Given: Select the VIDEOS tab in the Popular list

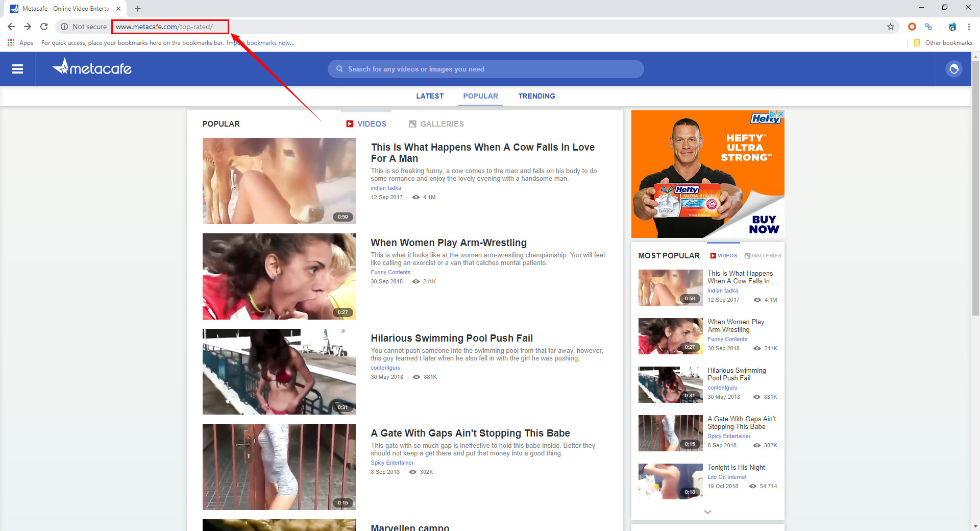Looking at the screenshot, I should coord(366,124).
